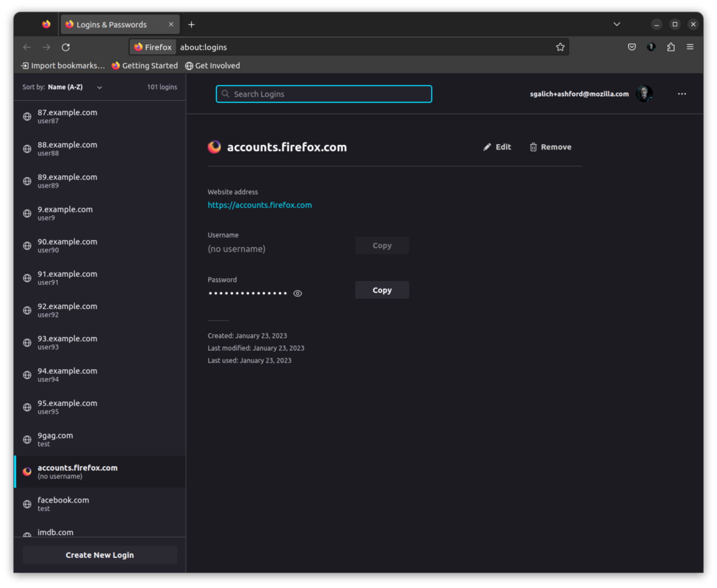Open the list all tabs chevron

(x=617, y=24)
